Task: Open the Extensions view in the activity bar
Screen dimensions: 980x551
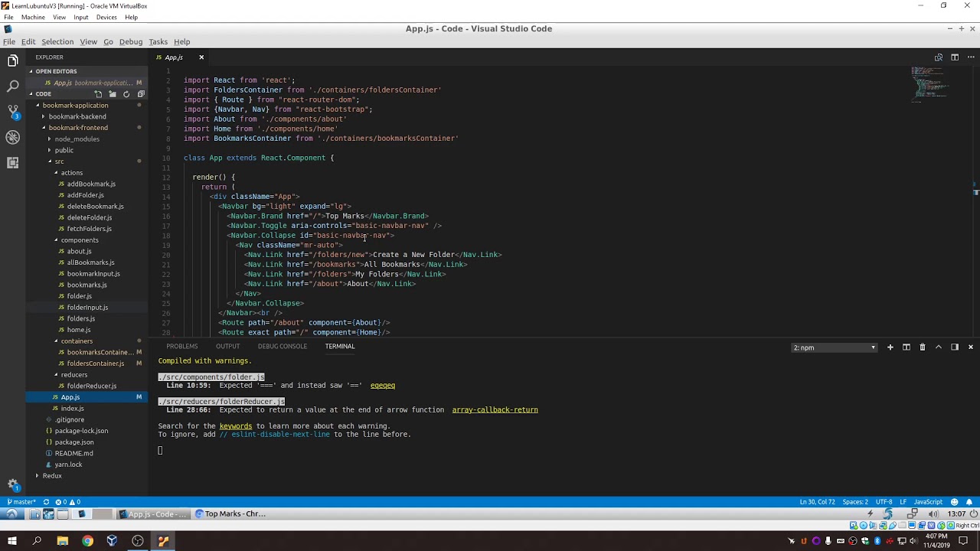Action: coord(12,162)
